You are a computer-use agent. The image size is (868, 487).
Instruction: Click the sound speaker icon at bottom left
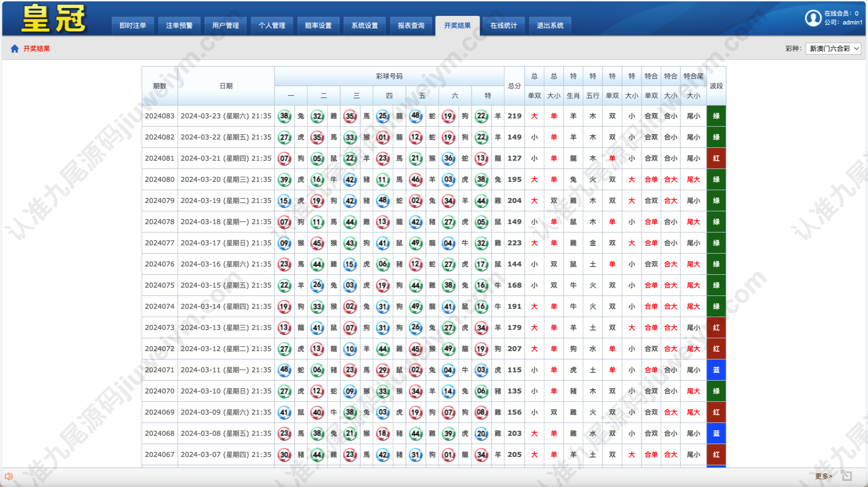coord(9,476)
